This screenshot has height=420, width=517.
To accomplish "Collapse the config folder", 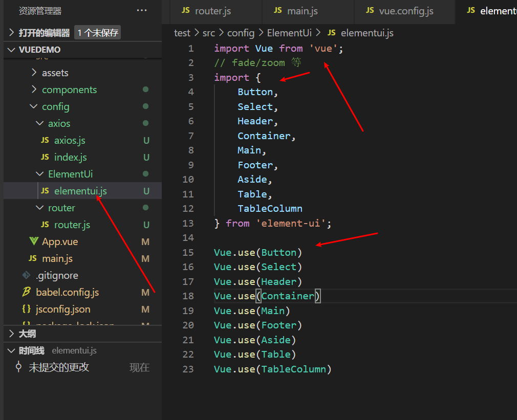I will 34,106.
